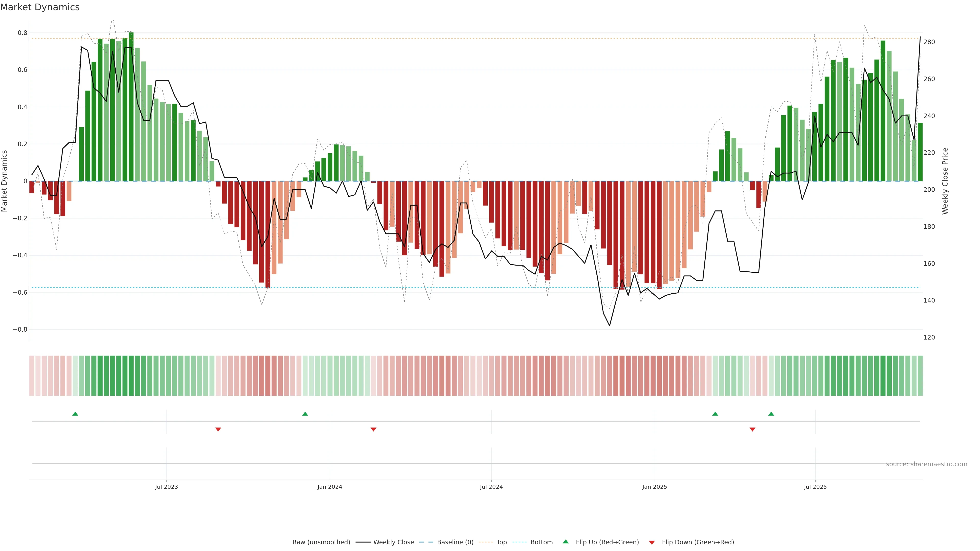Click the last red Flip Down marker in 2025
980x551 pixels.
point(753,429)
